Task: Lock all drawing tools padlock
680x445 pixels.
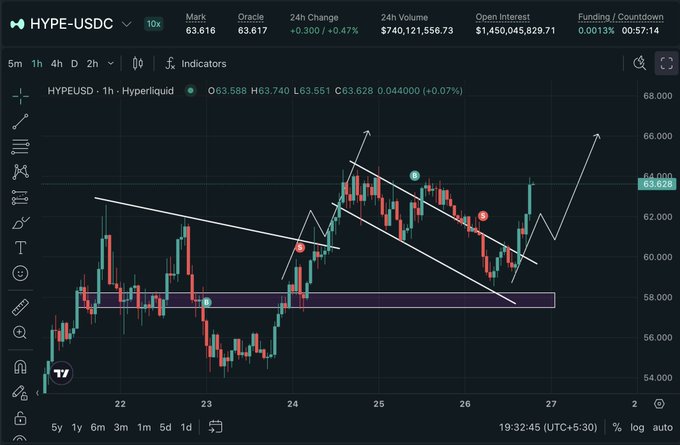Action: point(20,418)
